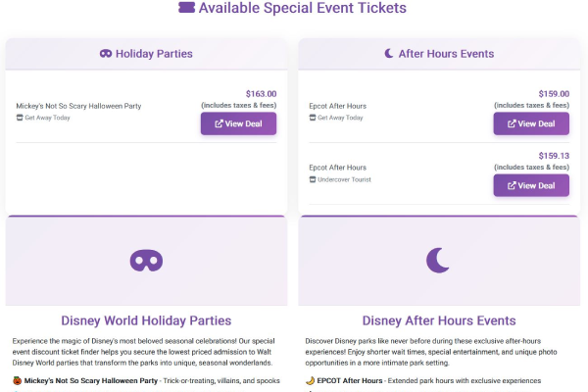Click the ticket icon beside Available Special Event Tickets
The height and width of the screenshot is (392, 588).
tap(186, 8)
